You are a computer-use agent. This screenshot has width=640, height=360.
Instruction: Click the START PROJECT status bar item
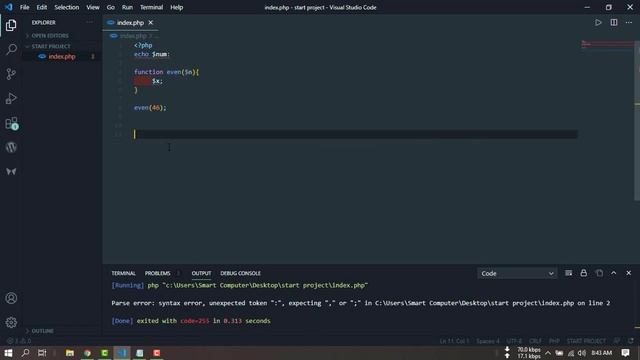tap(586, 341)
